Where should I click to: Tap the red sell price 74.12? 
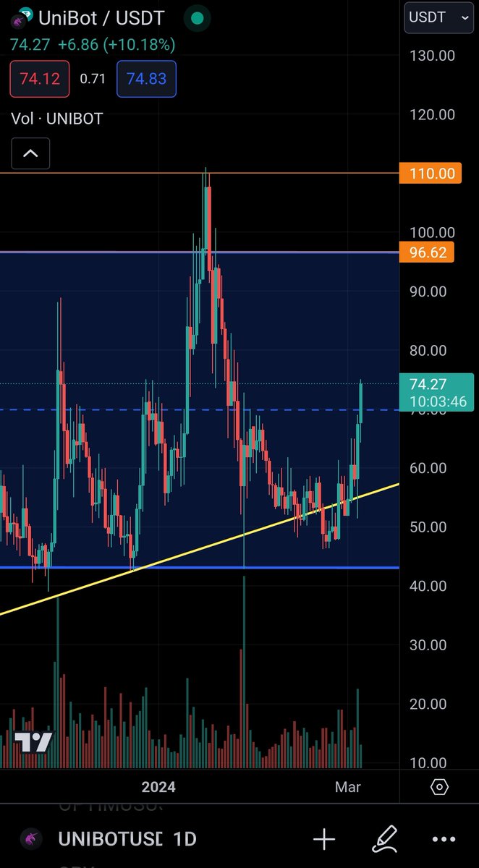click(x=40, y=79)
